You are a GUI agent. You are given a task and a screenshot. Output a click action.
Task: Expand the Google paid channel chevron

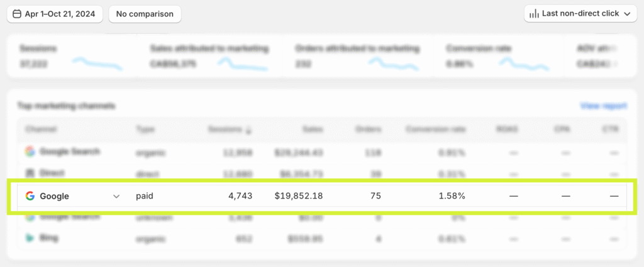tap(116, 196)
